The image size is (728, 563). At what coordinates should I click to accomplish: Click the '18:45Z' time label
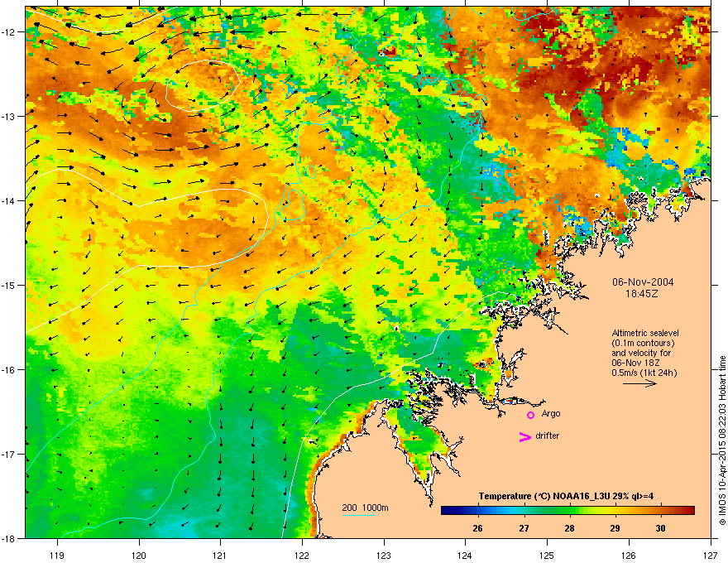click(642, 294)
